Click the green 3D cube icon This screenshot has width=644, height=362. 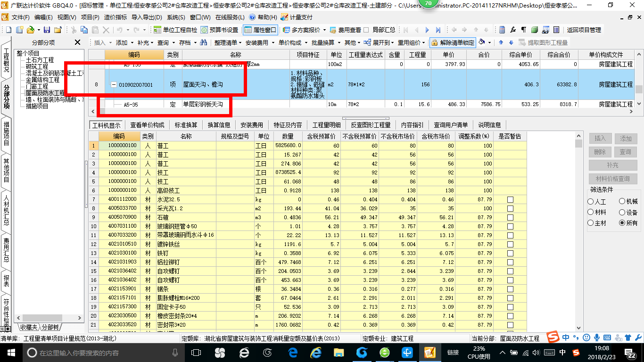pos(535,30)
